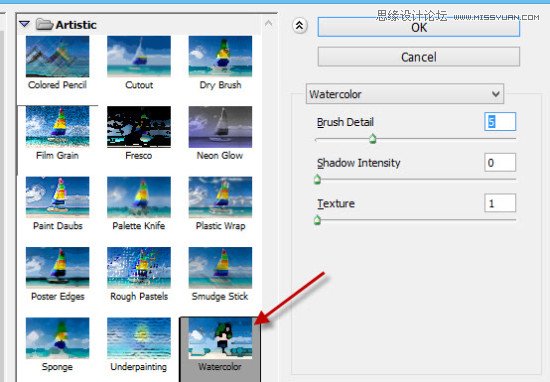Screen dimensions: 550x382
Task: Click the Artistic folder icon
Action: click(44, 24)
